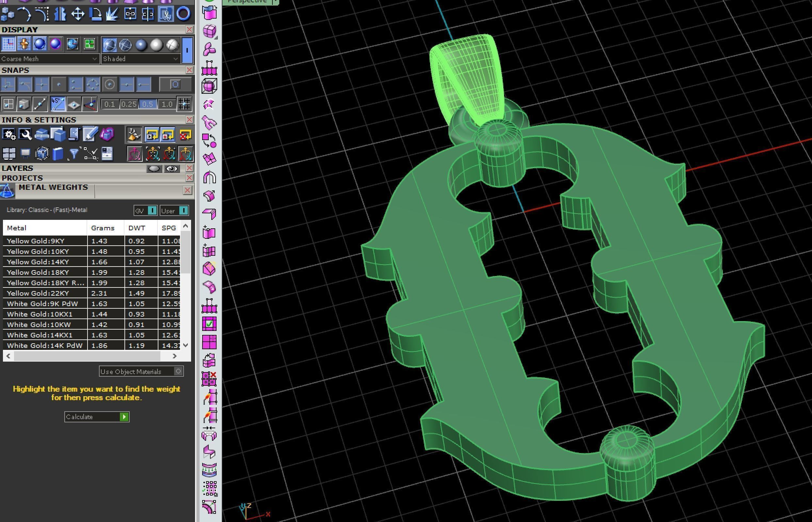
Task: Toggle the Center snap
Action: (109, 84)
